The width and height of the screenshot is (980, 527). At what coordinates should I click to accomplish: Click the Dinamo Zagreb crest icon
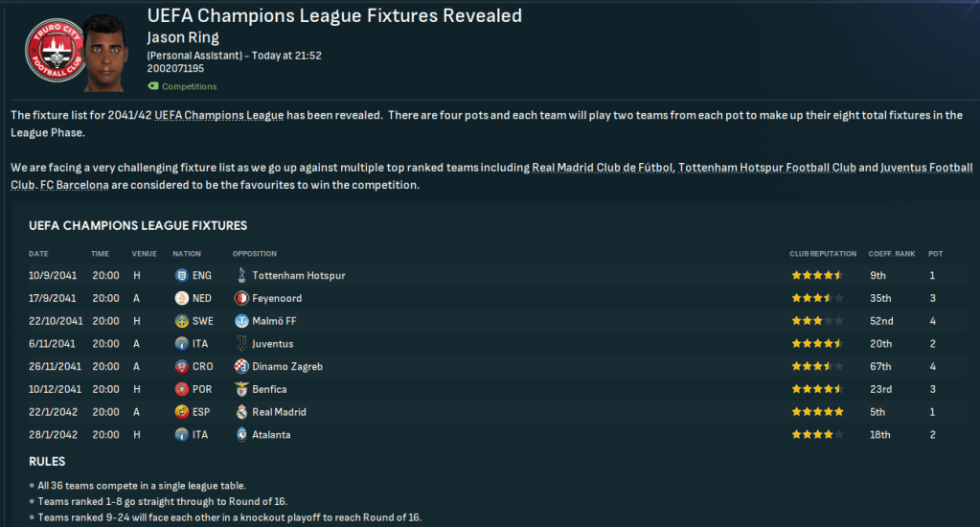(241, 366)
